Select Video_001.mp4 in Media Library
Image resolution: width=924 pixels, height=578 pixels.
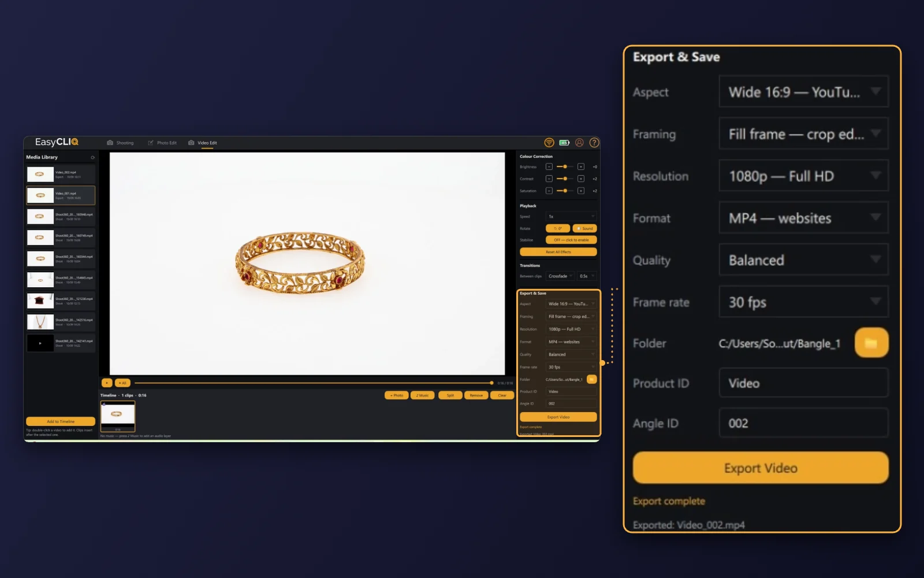[x=61, y=195]
